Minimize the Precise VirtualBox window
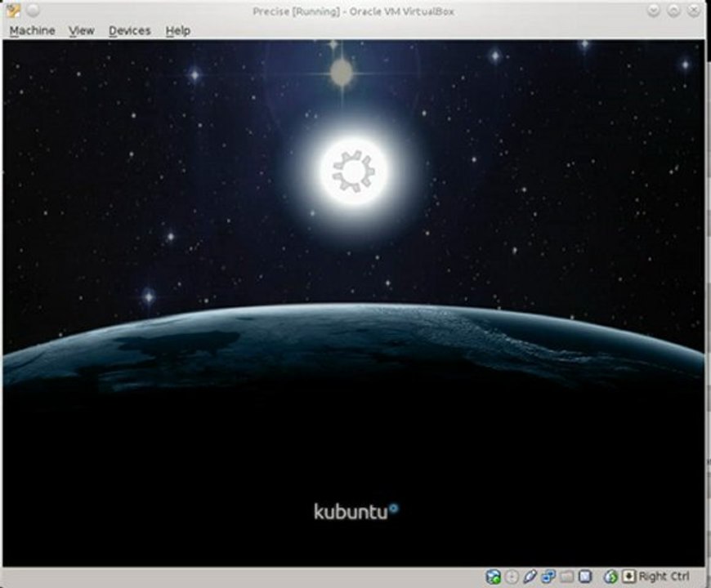The height and width of the screenshot is (588, 711). click(654, 11)
